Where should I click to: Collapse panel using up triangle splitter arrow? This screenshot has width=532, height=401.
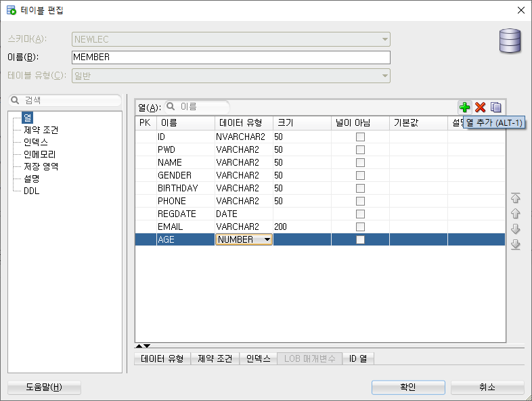click(x=139, y=346)
